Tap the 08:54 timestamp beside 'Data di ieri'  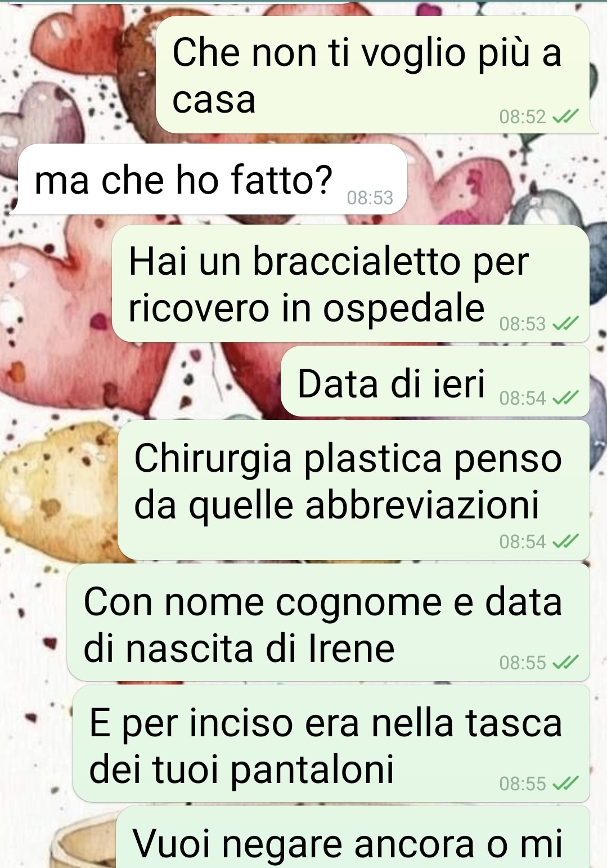pyautogui.click(x=523, y=398)
